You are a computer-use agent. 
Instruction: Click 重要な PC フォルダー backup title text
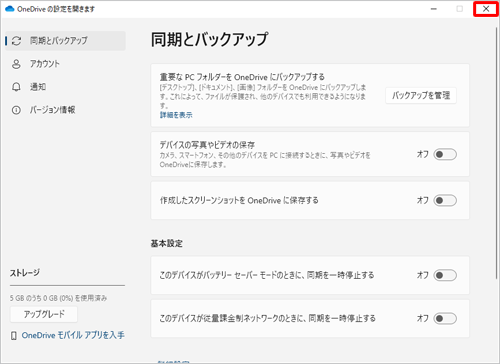[x=242, y=77]
